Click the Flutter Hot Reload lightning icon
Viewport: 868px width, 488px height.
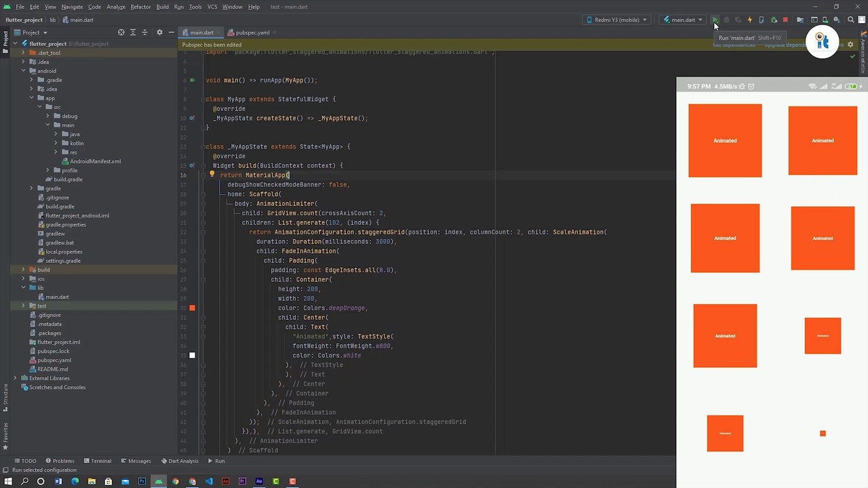tap(749, 20)
